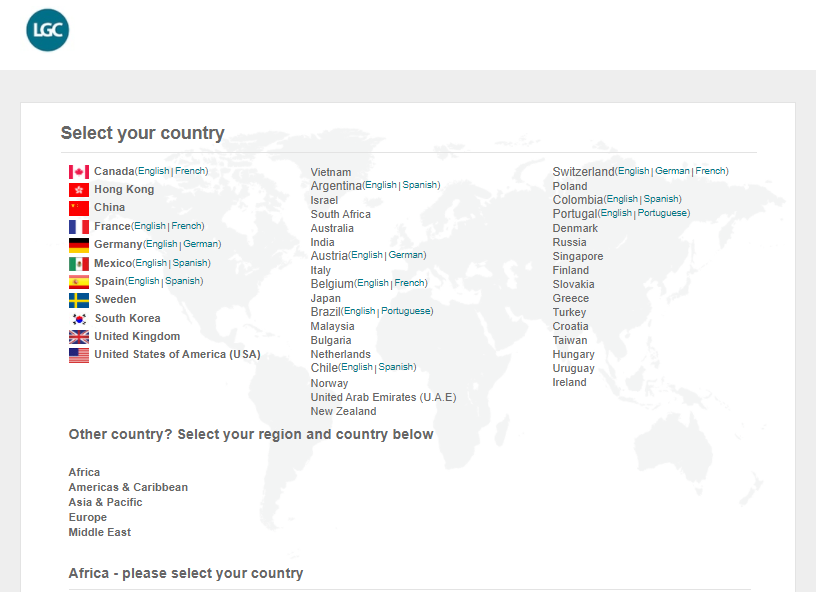Open United Arab Emirates (U.A.E) link
The width and height of the screenshot is (816, 592).
[384, 397]
